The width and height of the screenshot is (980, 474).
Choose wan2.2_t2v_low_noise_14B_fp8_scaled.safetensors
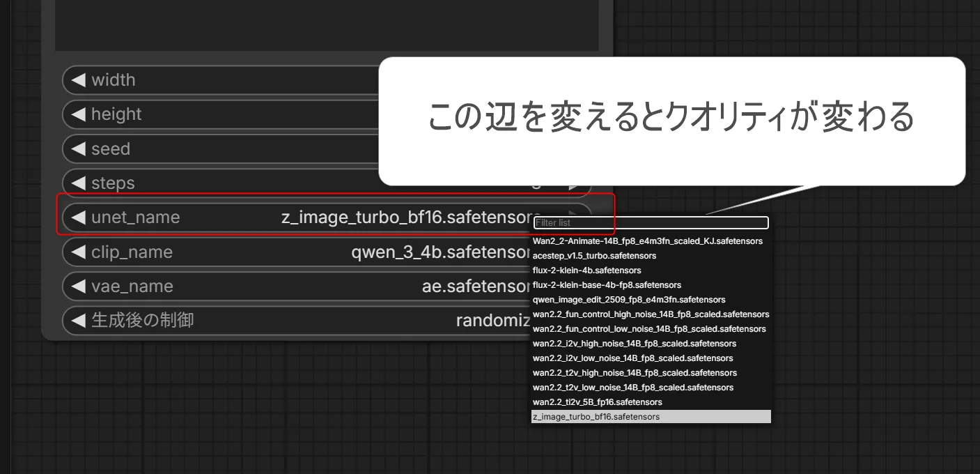tap(651, 388)
